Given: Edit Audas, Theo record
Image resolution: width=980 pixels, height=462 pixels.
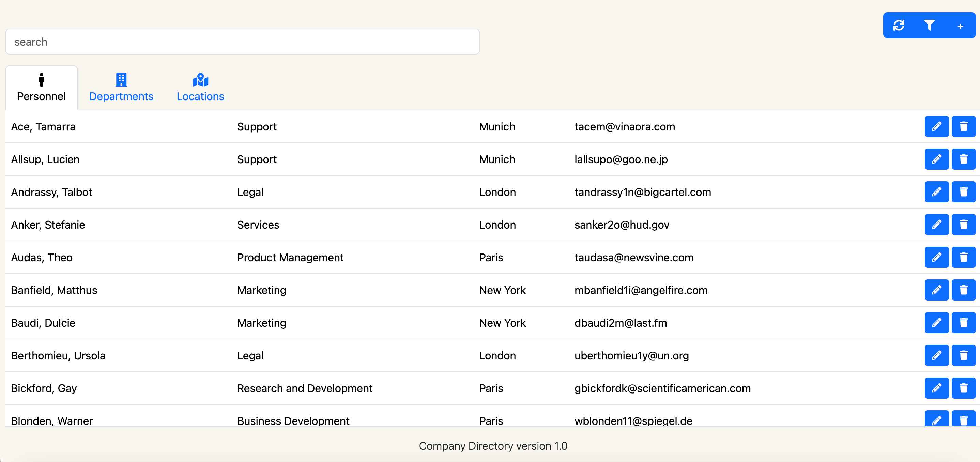Looking at the screenshot, I should (936, 257).
